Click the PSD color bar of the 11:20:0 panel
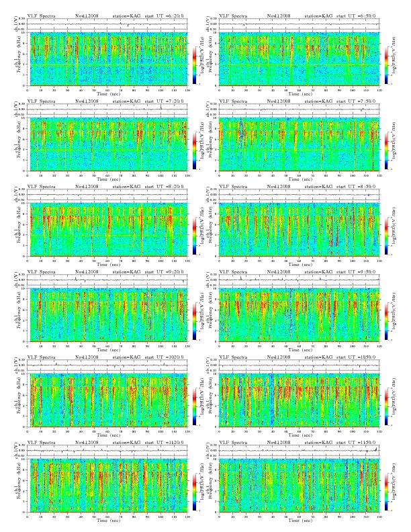This screenshot has height=532, width=411. coord(194,492)
